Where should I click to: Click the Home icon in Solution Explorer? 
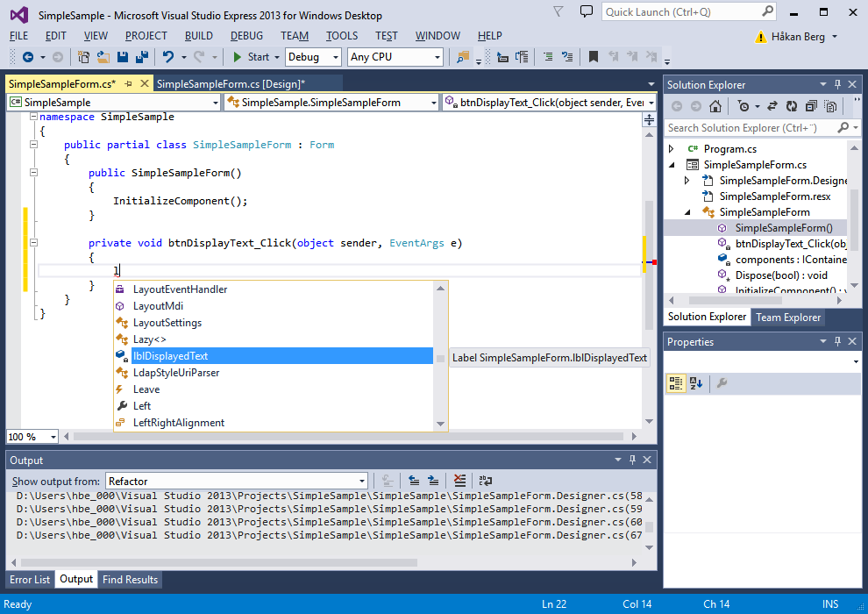point(715,106)
